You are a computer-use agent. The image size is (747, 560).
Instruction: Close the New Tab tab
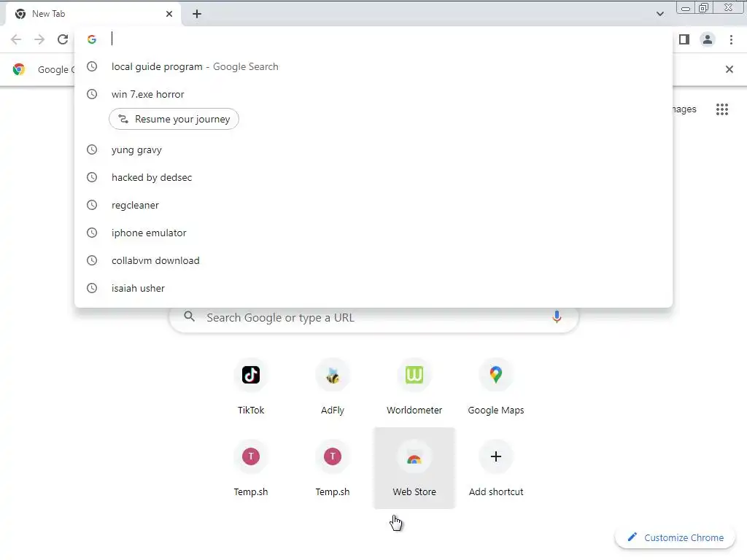tap(169, 14)
